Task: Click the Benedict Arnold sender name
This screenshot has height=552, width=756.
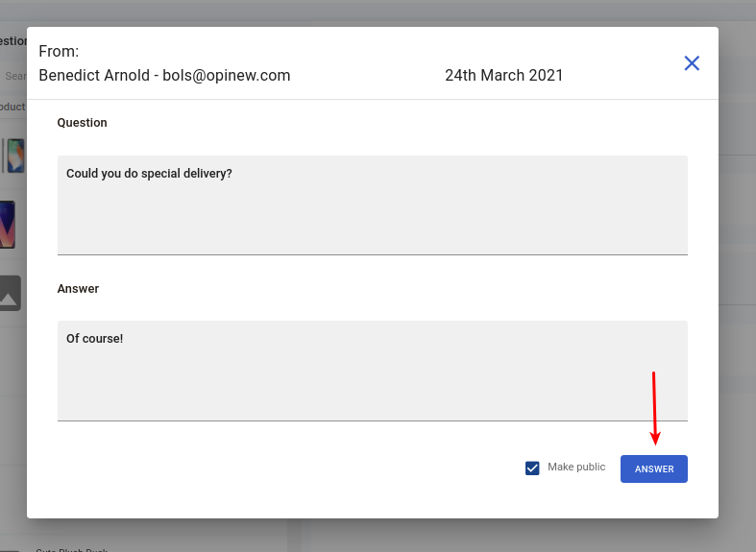Action: point(94,75)
